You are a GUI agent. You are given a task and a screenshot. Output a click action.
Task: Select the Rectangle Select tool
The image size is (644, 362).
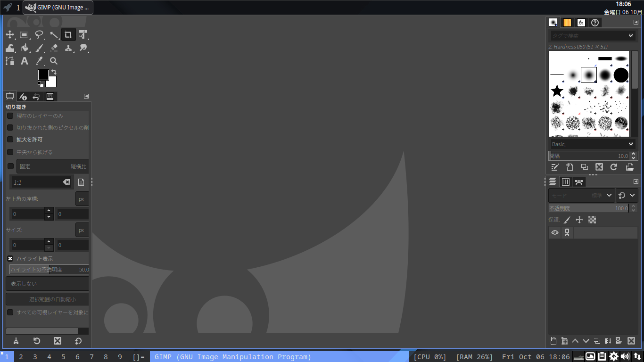click(x=25, y=34)
